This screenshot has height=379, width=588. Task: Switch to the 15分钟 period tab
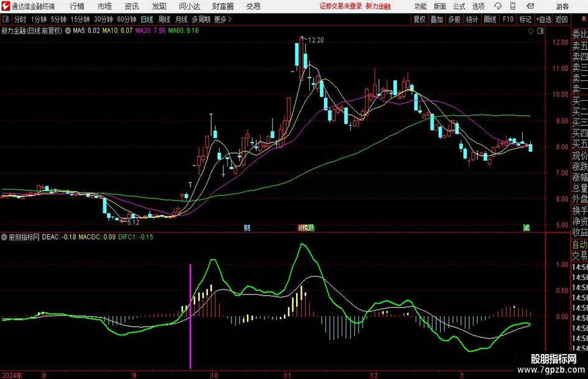(x=80, y=19)
